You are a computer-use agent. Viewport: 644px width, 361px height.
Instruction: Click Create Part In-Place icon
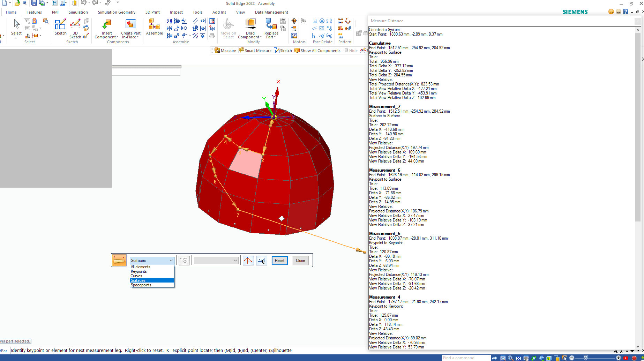[x=130, y=24]
